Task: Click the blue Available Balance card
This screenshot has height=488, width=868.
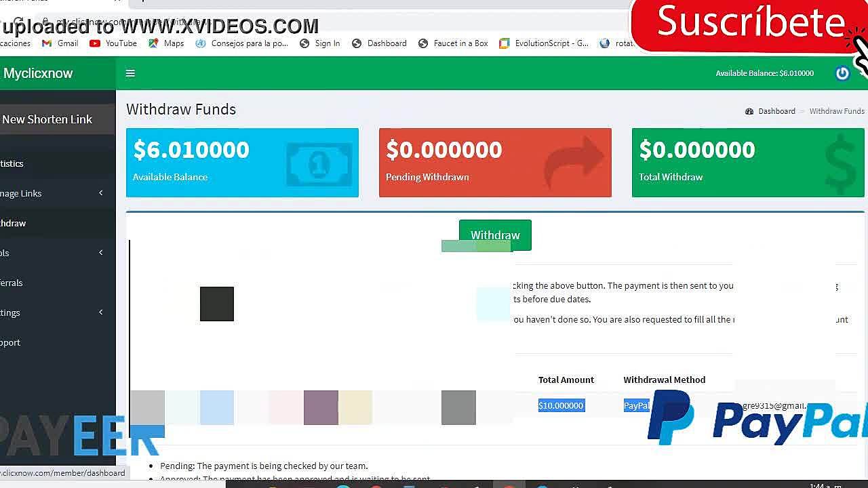Action: tap(242, 163)
